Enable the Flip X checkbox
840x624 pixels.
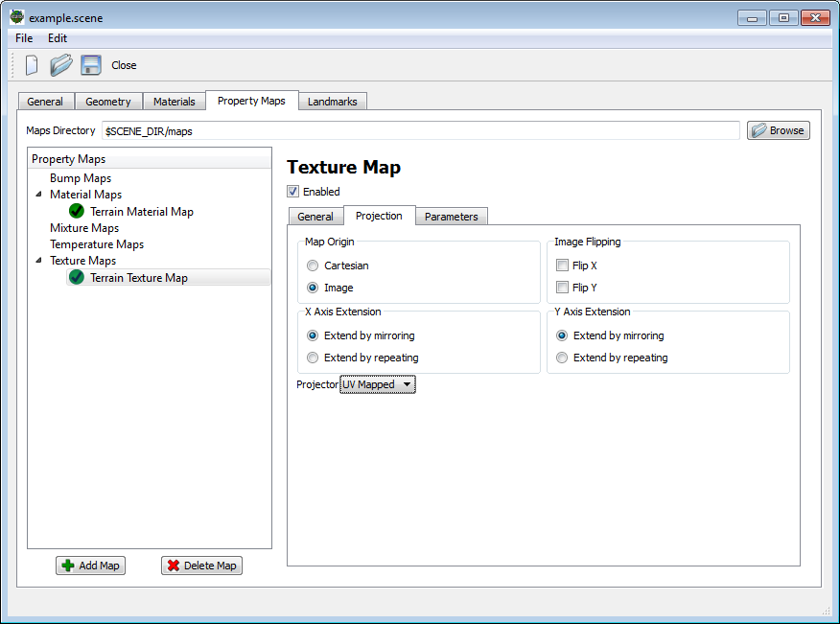pos(562,266)
